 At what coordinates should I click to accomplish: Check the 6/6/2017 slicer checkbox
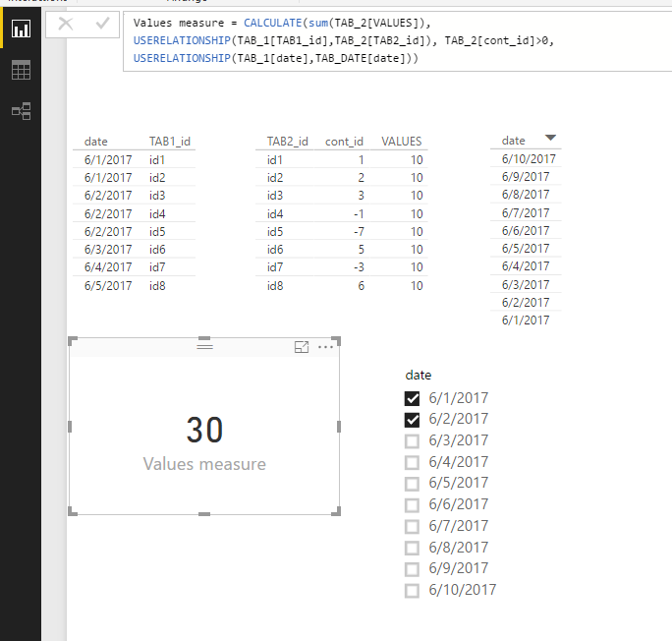pyautogui.click(x=412, y=505)
